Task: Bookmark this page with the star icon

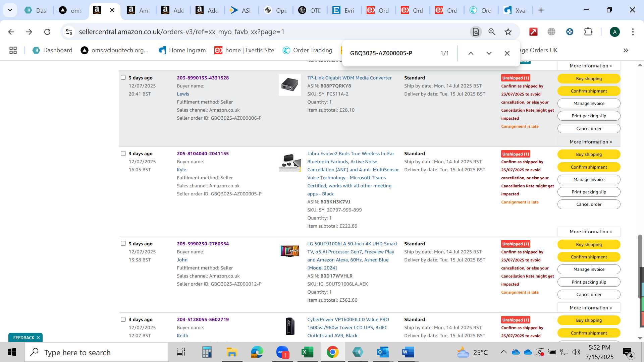Action: coord(508,32)
